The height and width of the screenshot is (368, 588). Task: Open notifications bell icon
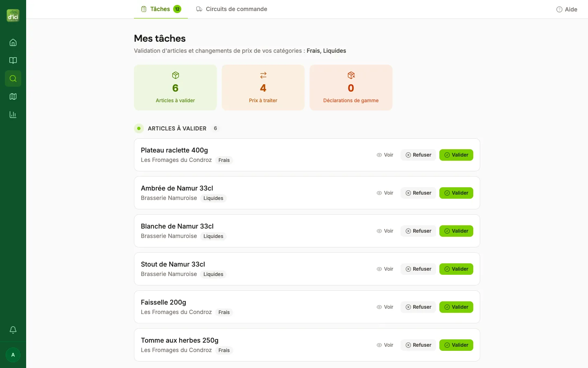[13, 330]
